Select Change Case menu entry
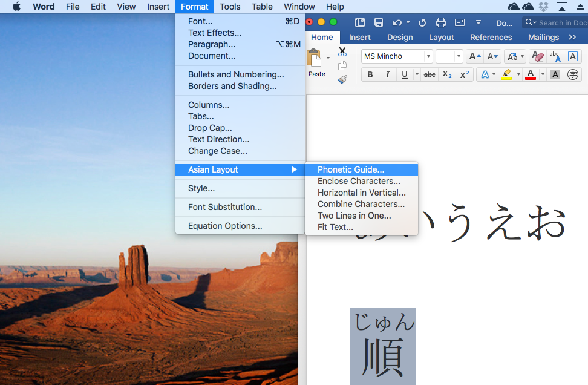 pyautogui.click(x=240, y=151)
